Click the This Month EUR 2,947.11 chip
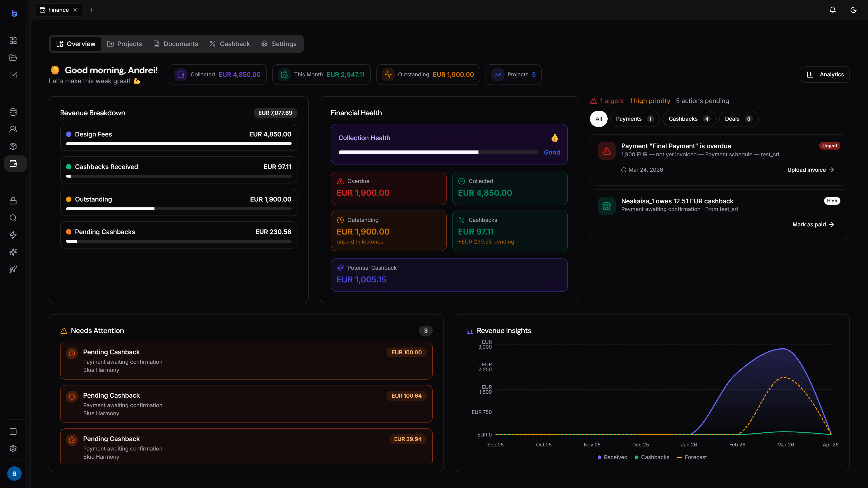Image resolution: width=868 pixels, height=488 pixels. click(321, 74)
